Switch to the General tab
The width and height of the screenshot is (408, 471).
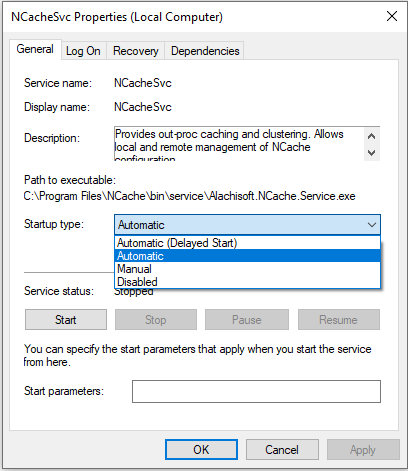35,49
